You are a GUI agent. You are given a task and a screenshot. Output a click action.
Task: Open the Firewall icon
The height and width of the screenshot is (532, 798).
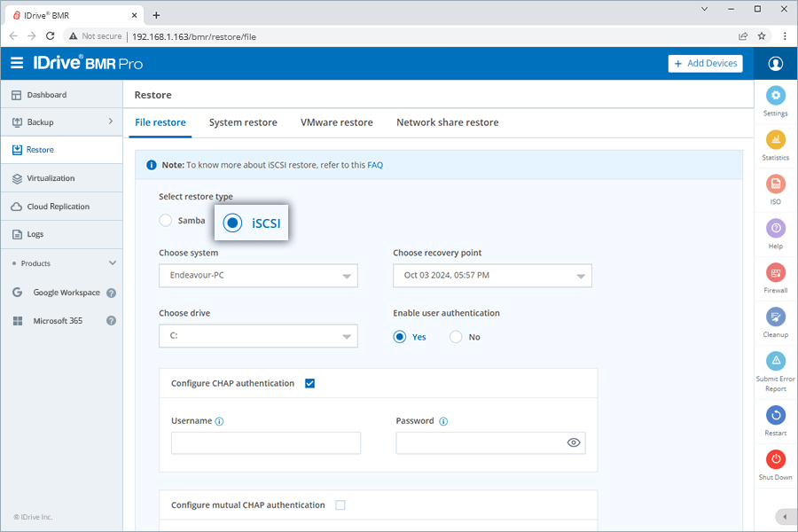[775, 273]
